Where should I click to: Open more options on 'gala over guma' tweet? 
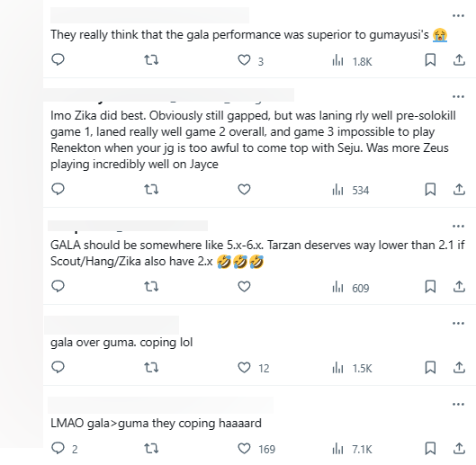[458, 323]
